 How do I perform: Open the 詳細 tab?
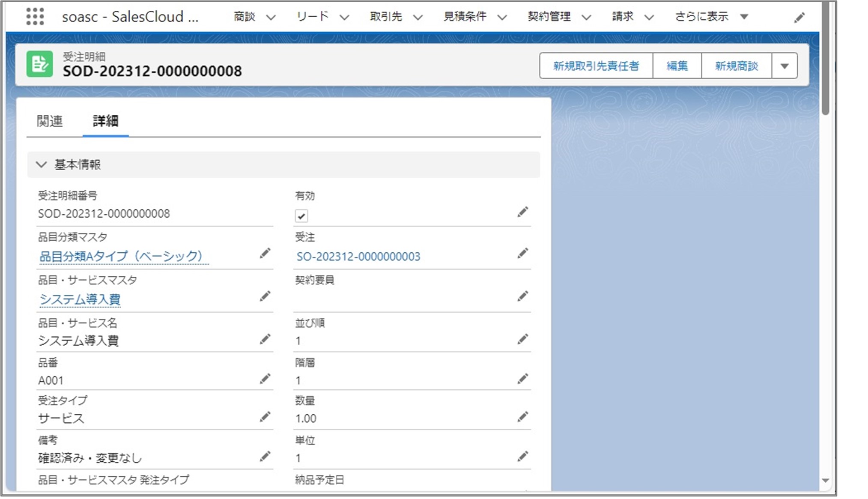click(x=104, y=121)
